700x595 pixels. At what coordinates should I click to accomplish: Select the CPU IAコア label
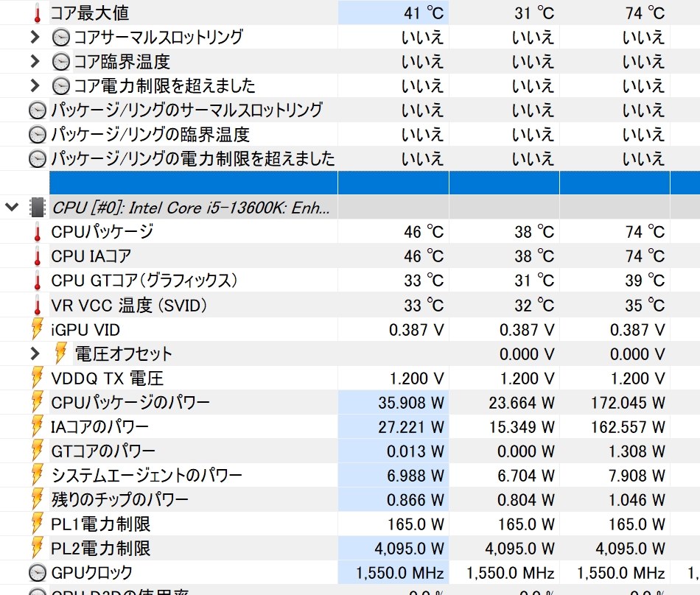pos(91,256)
